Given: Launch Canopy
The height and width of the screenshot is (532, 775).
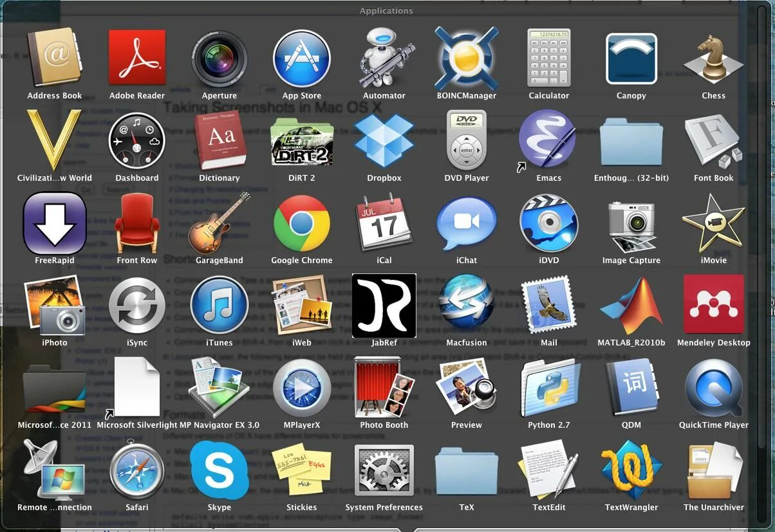Looking at the screenshot, I should click(x=631, y=59).
